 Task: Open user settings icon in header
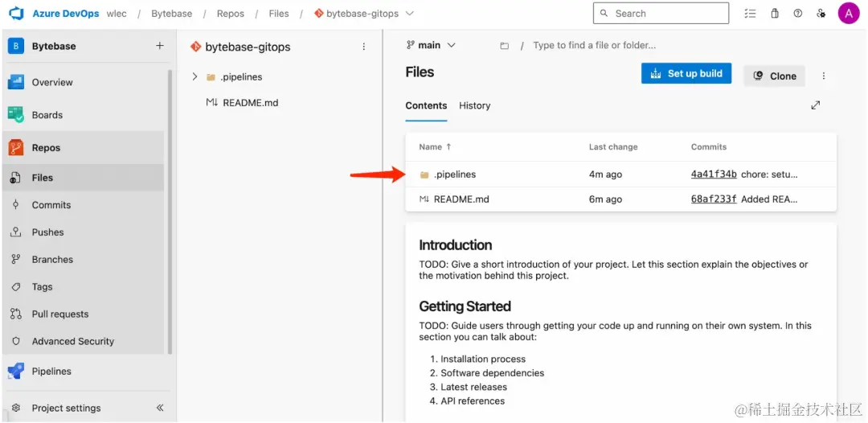coord(821,14)
